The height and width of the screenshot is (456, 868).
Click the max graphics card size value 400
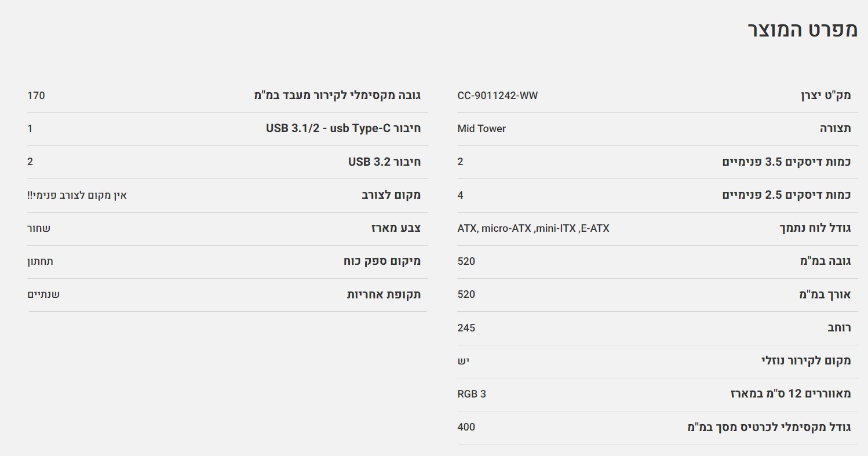(x=466, y=427)
